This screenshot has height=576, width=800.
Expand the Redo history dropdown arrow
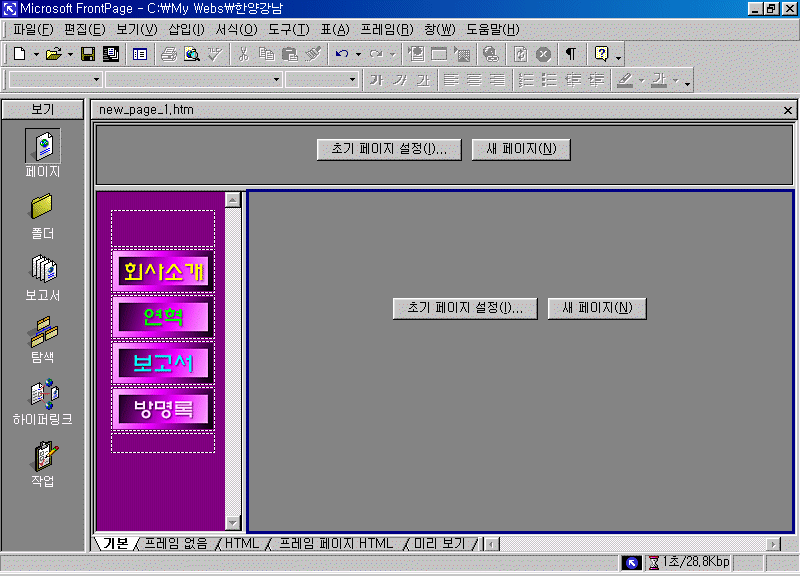392,54
